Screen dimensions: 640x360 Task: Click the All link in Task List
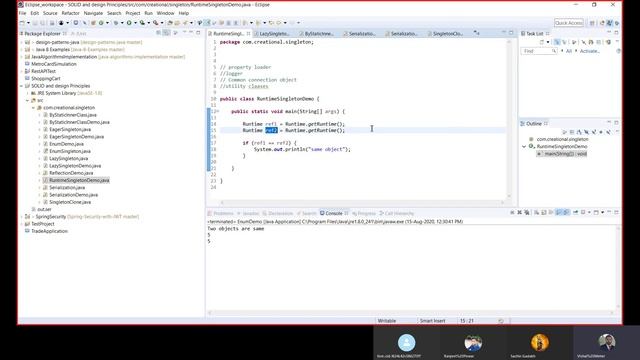(569, 51)
